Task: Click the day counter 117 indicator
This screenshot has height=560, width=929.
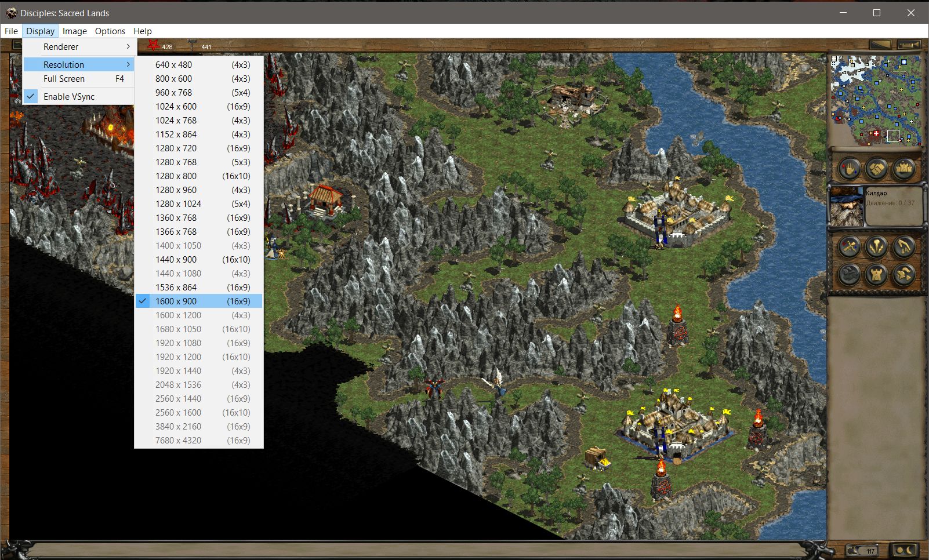Action: (862, 550)
